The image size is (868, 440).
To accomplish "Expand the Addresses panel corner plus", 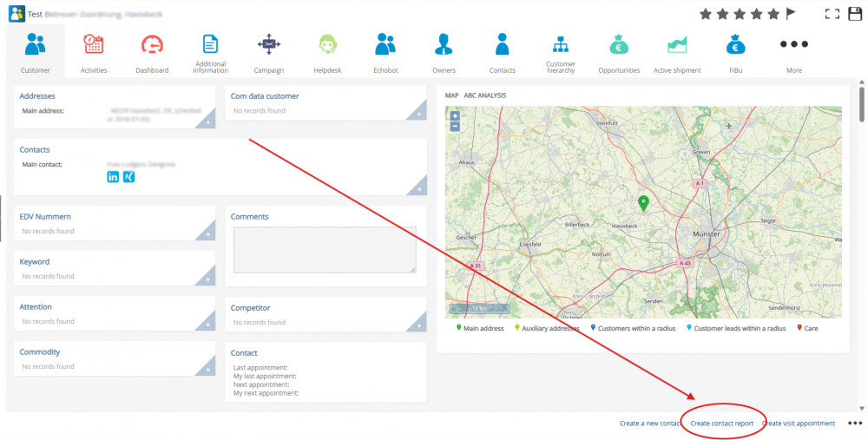I will point(208,123).
